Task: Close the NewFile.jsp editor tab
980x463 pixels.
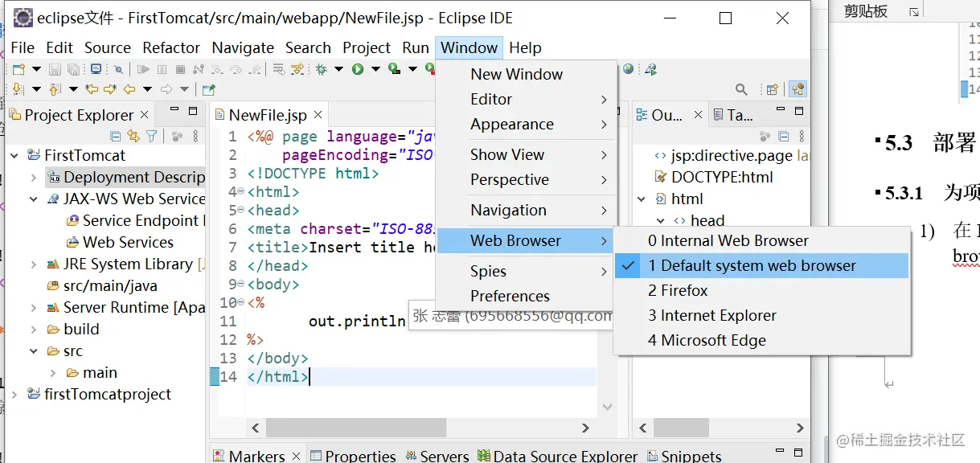Action: 318,116
